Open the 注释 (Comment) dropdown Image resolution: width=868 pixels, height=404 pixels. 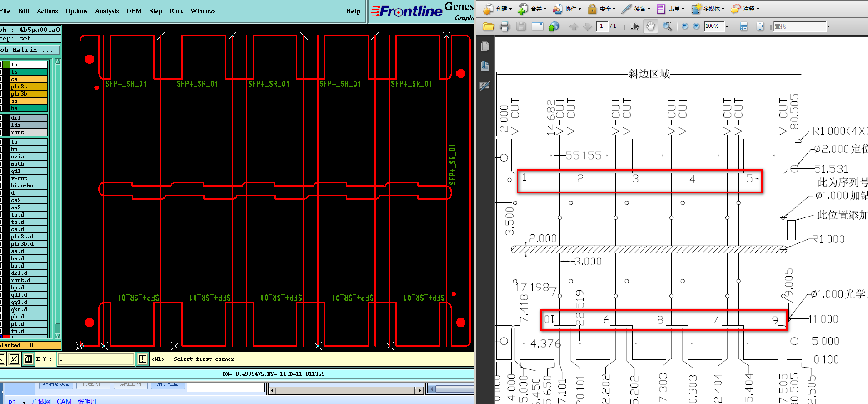pos(745,9)
